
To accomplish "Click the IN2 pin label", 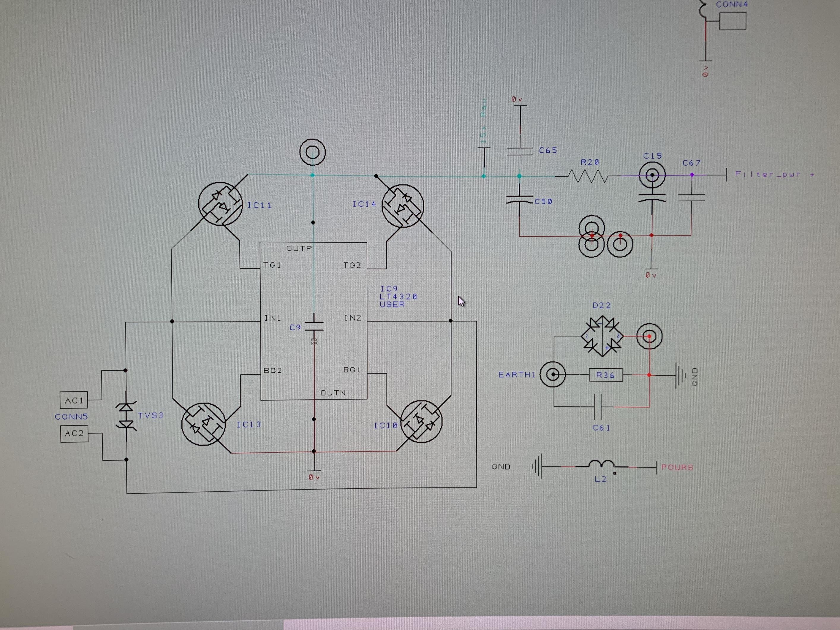I will [352, 317].
